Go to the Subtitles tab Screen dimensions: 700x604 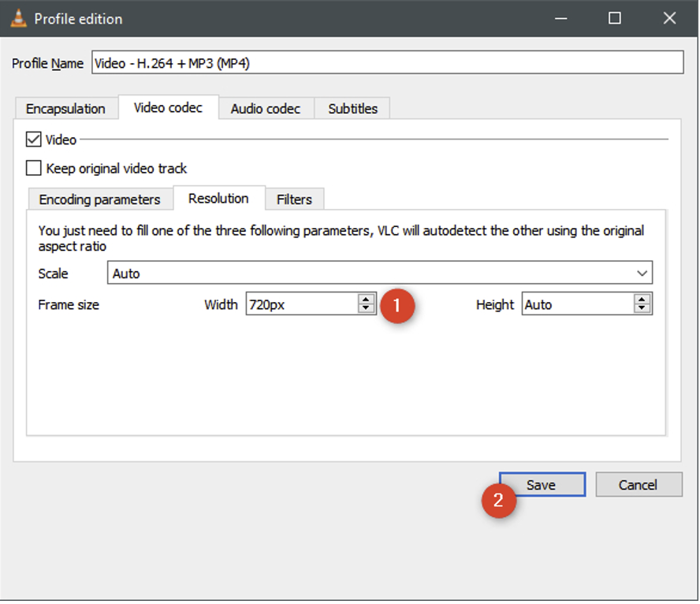tap(352, 109)
